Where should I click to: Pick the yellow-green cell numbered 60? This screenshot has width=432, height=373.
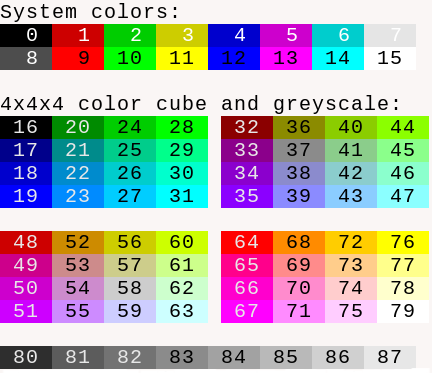[x=182, y=242]
